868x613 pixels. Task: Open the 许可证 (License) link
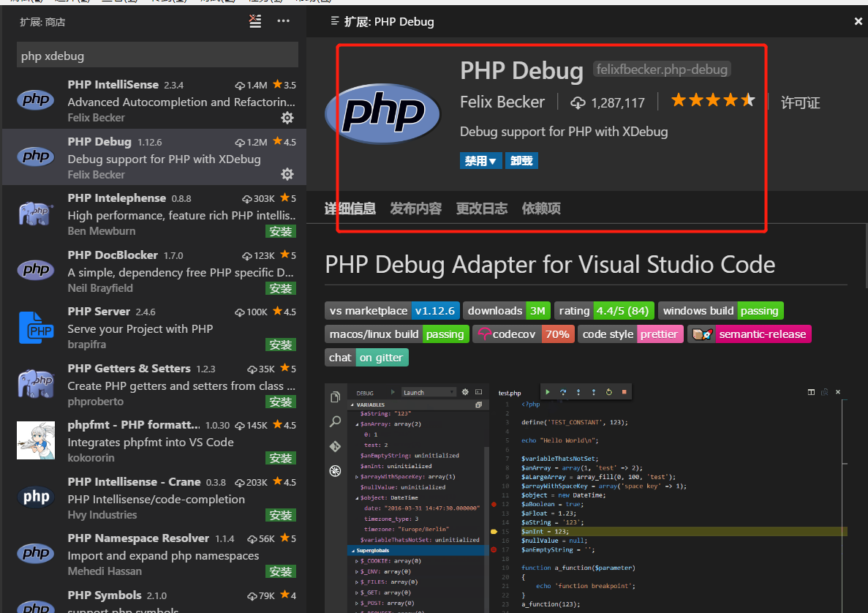coord(801,103)
